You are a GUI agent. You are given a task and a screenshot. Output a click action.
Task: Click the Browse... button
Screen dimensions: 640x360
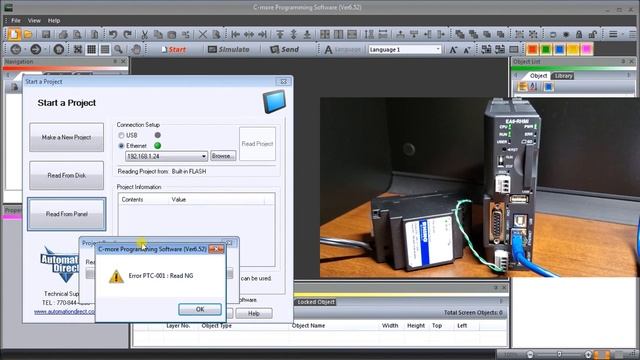click(223, 156)
